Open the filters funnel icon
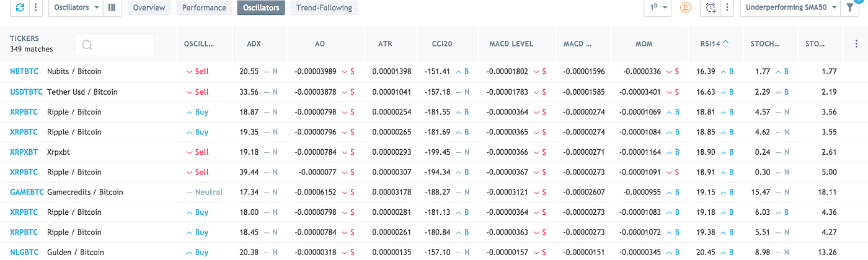 pyautogui.click(x=850, y=7)
